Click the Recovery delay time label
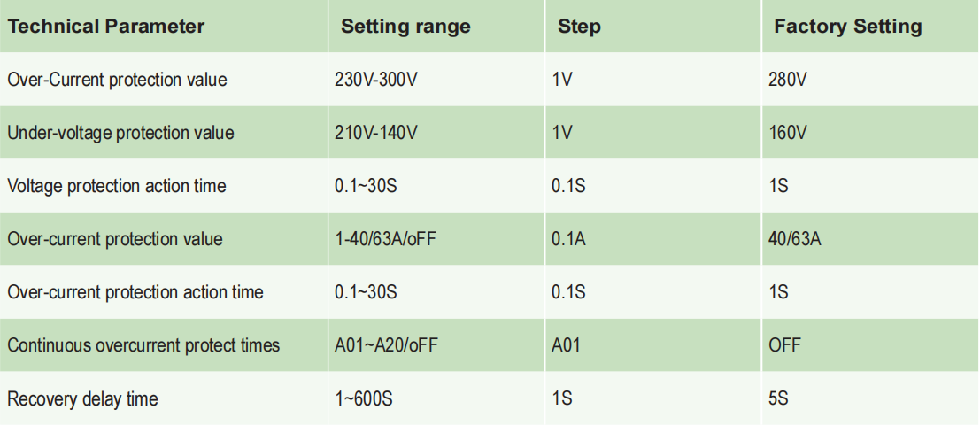Viewport: 980px width, 425px height. (82, 399)
